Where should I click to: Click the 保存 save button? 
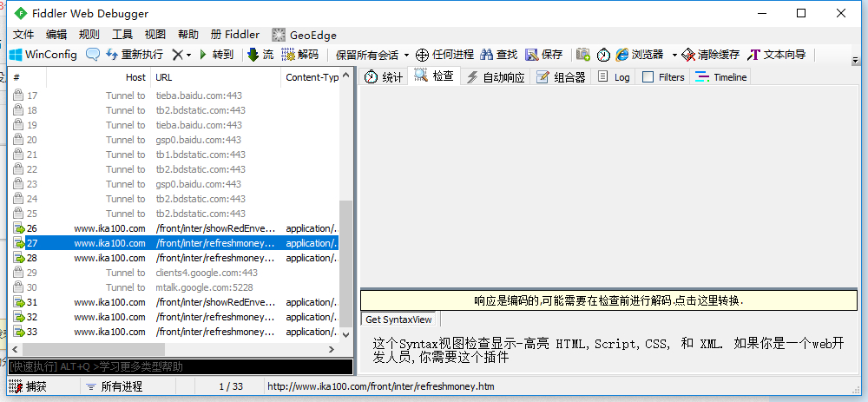[x=543, y=54]
